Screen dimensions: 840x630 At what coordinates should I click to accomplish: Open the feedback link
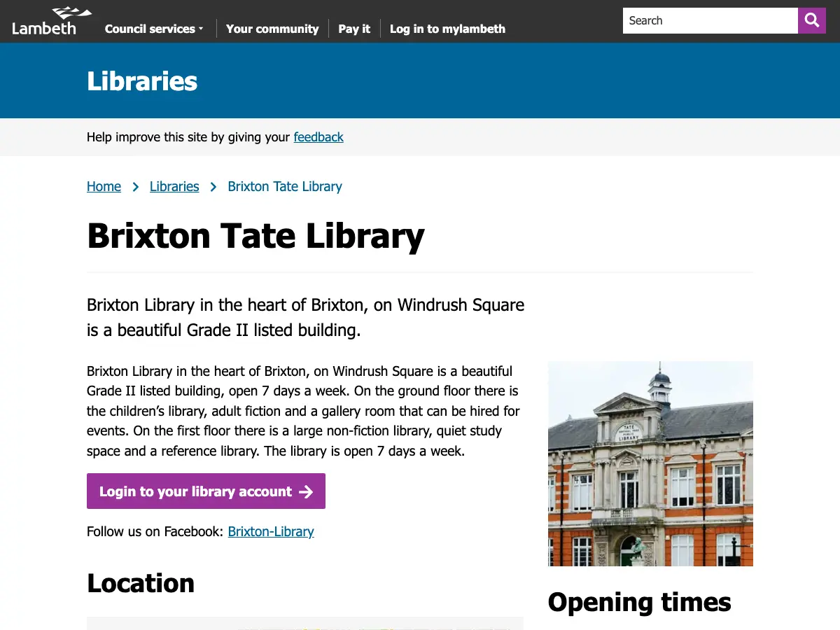[x=318, y=137]
